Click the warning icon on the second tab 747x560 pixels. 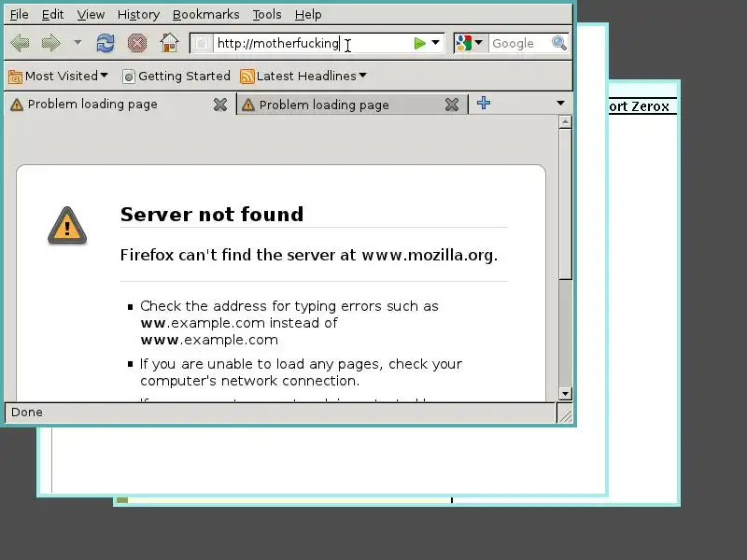[x=248, y=105]
